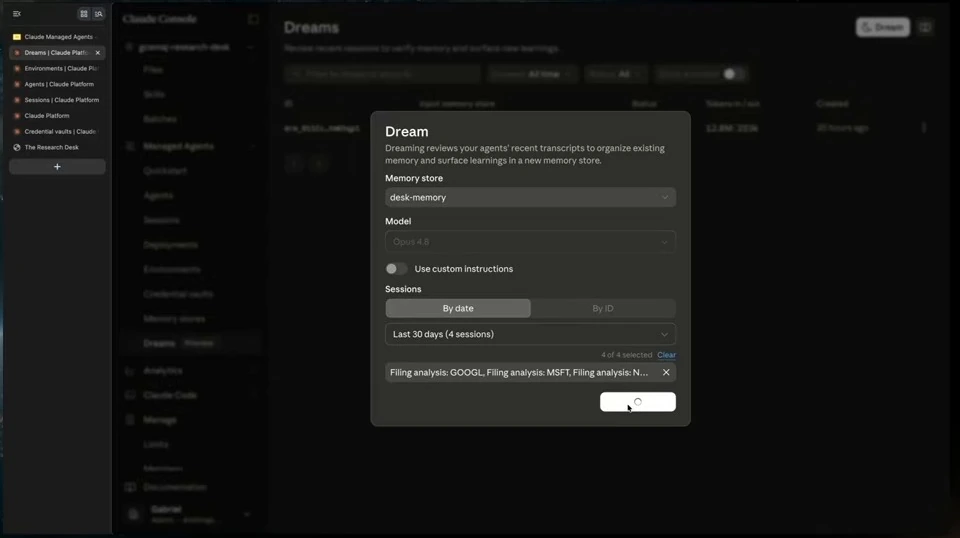960x538 pixels.
Task: Switch to Environments | Claude Platform tab
Action: [x=57, y=69]
